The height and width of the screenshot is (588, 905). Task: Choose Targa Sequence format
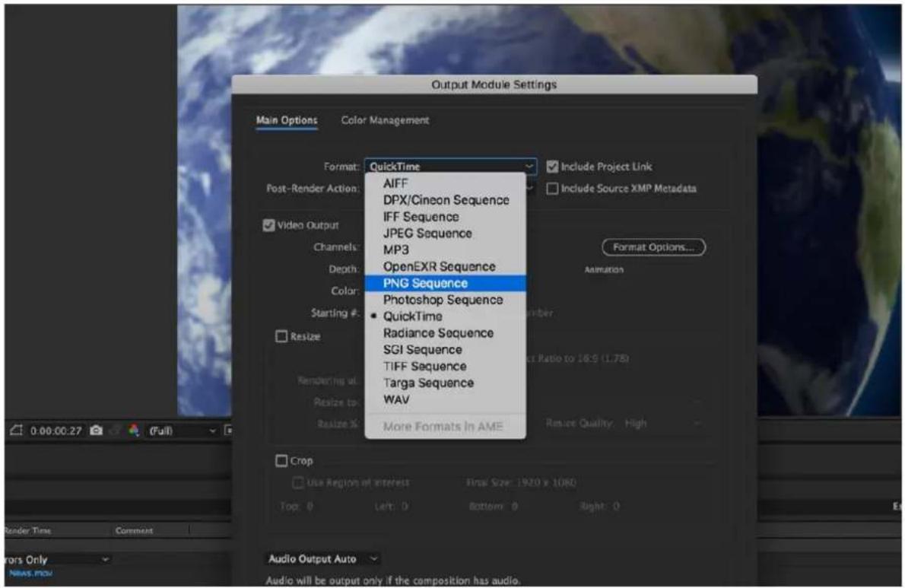445,383
